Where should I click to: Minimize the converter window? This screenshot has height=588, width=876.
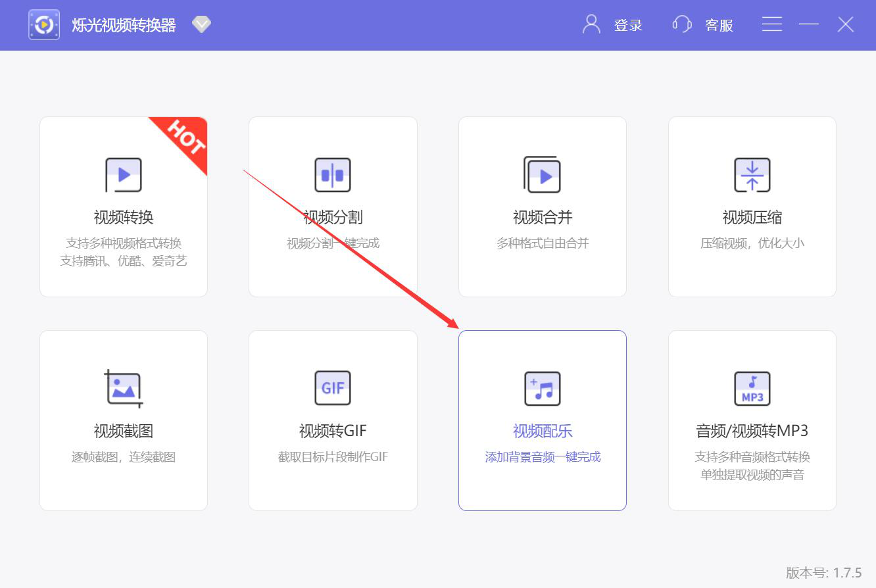(x=809, y=25)
